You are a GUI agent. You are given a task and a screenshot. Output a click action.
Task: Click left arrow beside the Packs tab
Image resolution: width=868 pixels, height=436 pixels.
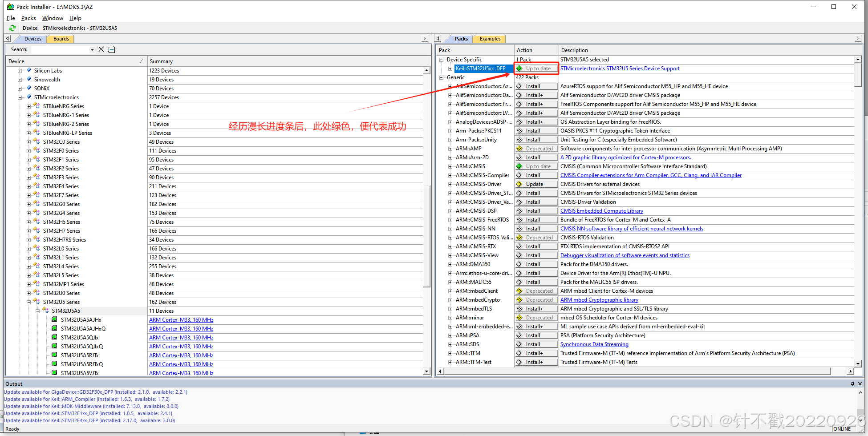438,39
